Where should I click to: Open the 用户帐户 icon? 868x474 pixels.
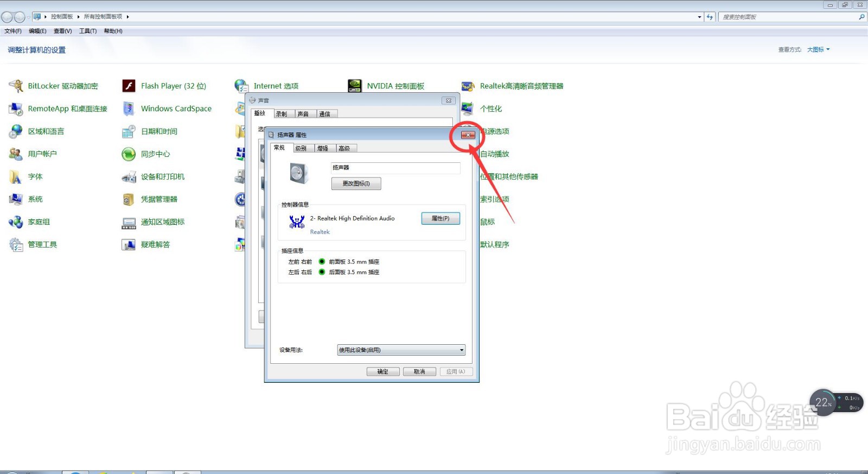click(x=16, y=154)
